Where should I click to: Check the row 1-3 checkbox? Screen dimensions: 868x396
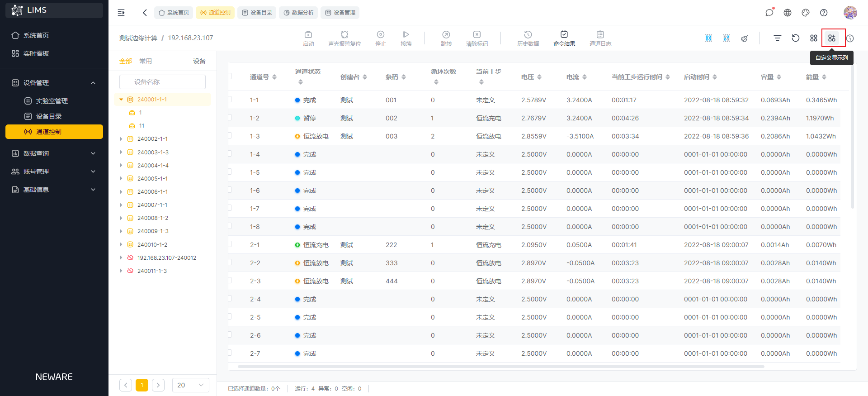(x=230, y=136)
